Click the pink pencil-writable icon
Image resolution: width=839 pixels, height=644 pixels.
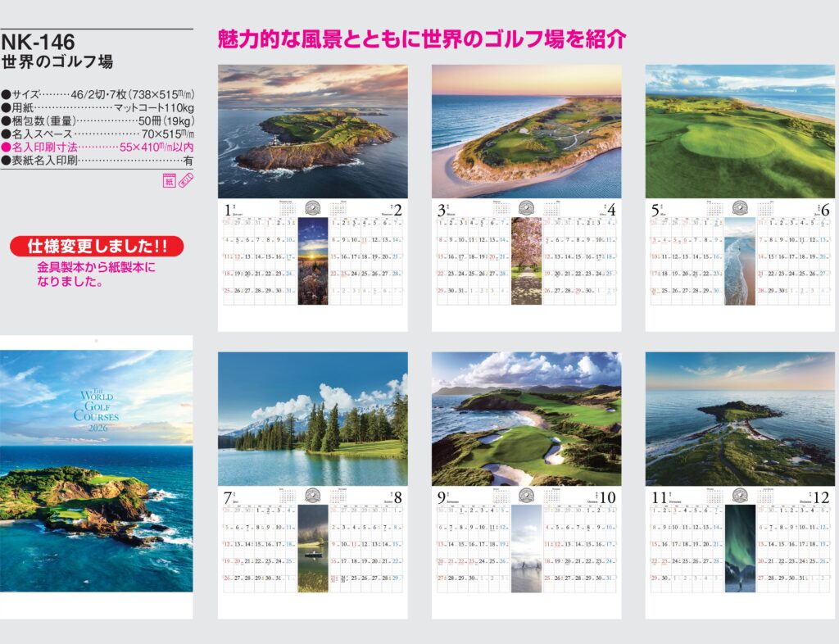[186, 182]
